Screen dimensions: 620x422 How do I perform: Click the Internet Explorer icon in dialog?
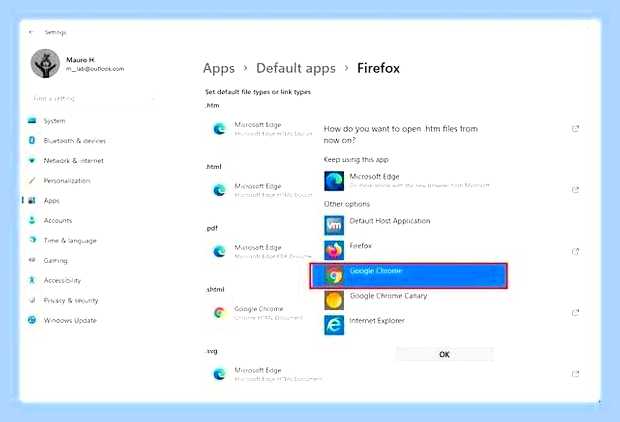pos(334,325)
